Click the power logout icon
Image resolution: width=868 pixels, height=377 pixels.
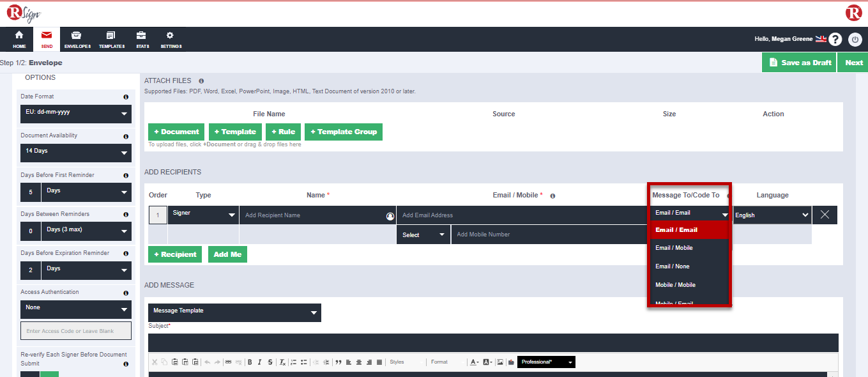855,40
